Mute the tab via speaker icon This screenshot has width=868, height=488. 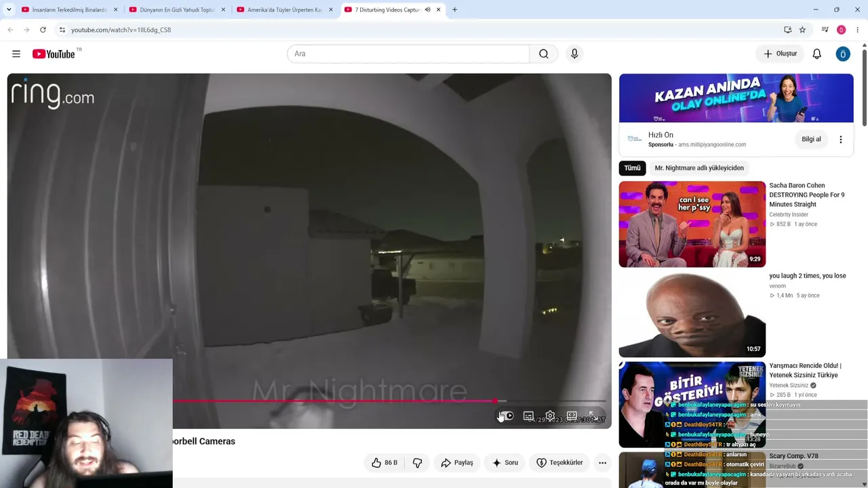click(427, 9)
